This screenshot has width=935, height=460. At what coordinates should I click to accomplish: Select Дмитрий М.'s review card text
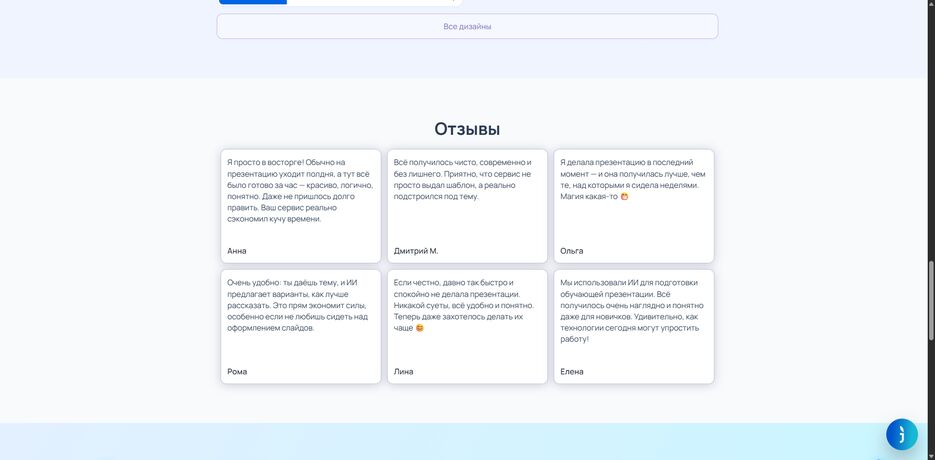463,179
